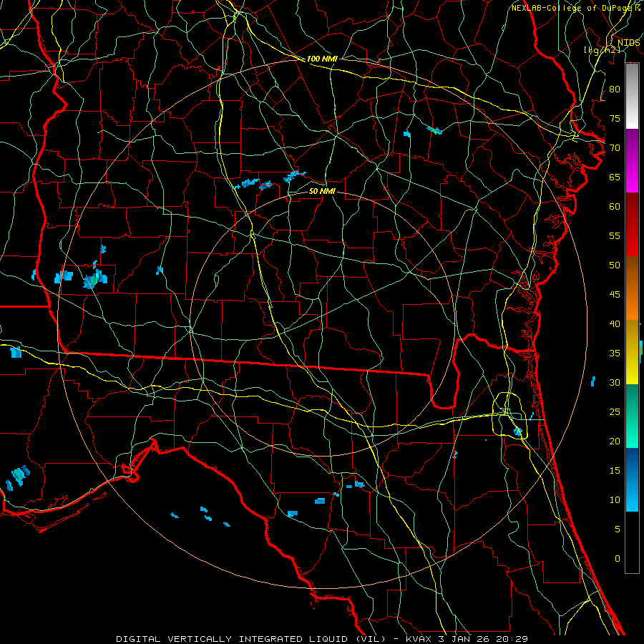This screenshot has width=644, height=644.
Task: Select the yellow segment of the color scale
Action: [x=632, y=352]
